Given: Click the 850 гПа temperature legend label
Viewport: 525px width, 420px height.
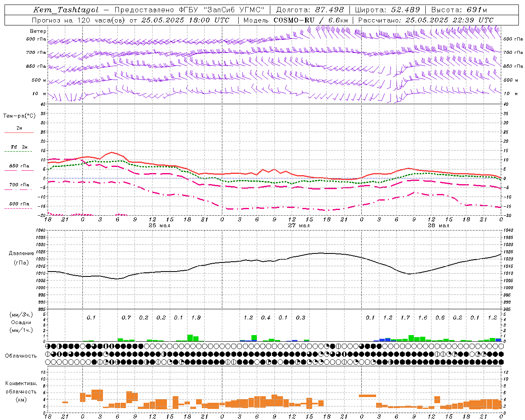Looking at the screenshot, I should click(19, 166).
